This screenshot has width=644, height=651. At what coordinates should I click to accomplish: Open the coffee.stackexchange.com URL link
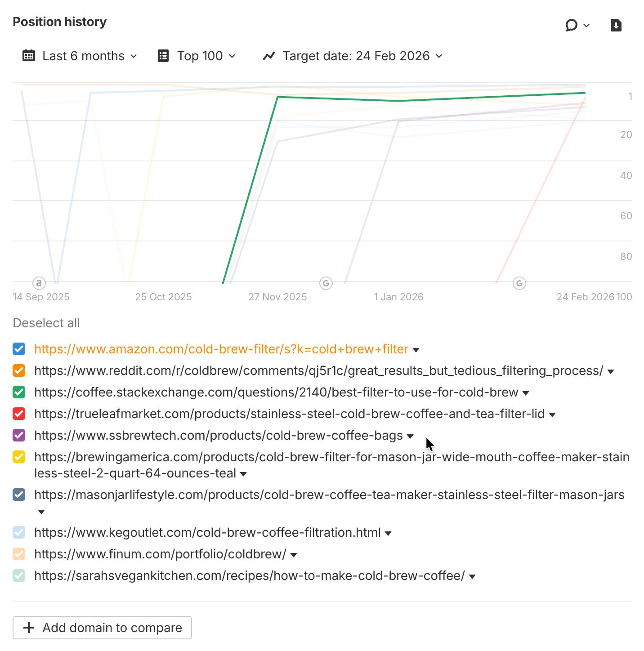tap(276, 392)
